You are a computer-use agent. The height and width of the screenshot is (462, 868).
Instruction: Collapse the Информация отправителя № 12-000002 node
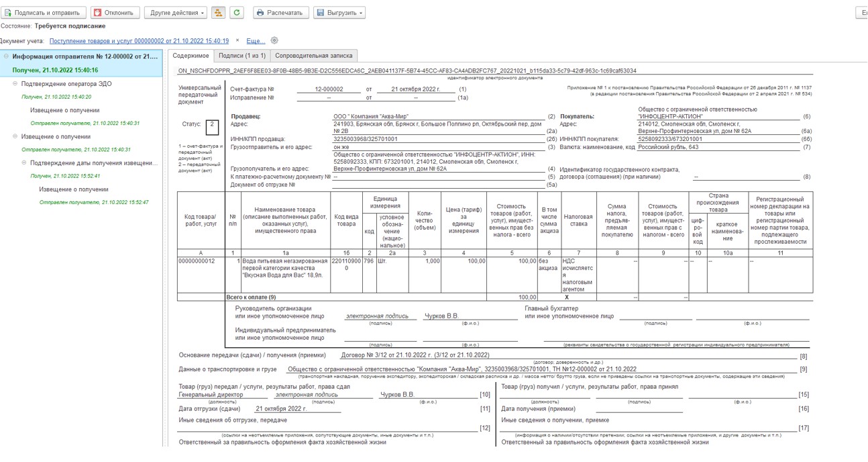coord(6,56)
